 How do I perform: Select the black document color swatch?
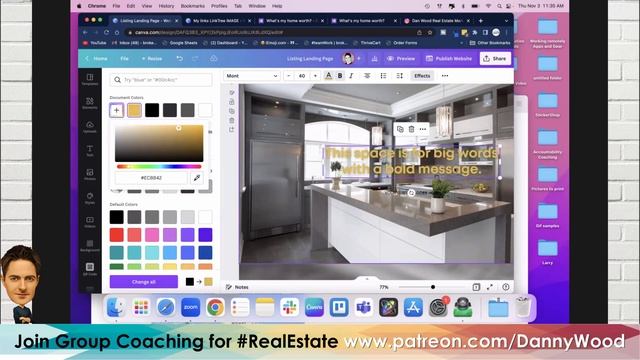(x=152, y=110)
